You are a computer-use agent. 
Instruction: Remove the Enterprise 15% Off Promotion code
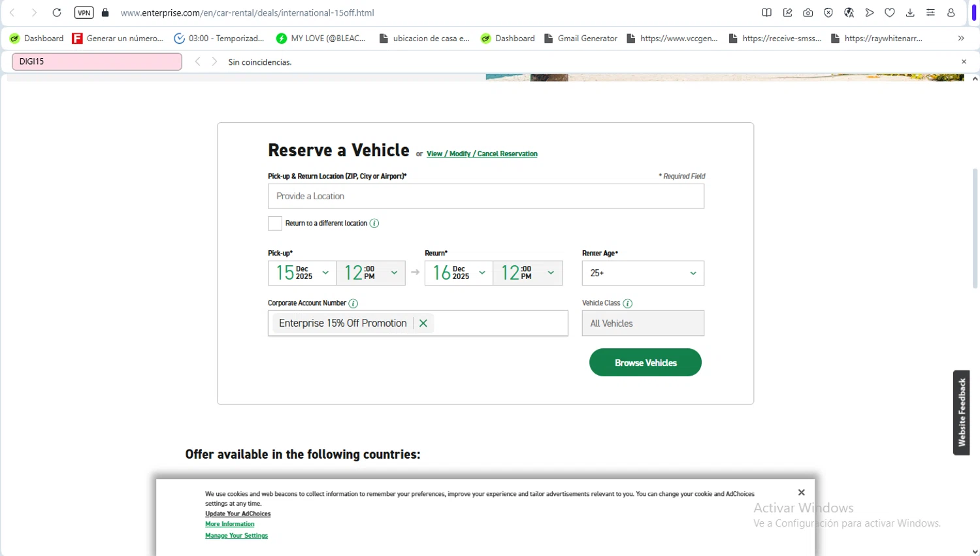click(423, 323)
